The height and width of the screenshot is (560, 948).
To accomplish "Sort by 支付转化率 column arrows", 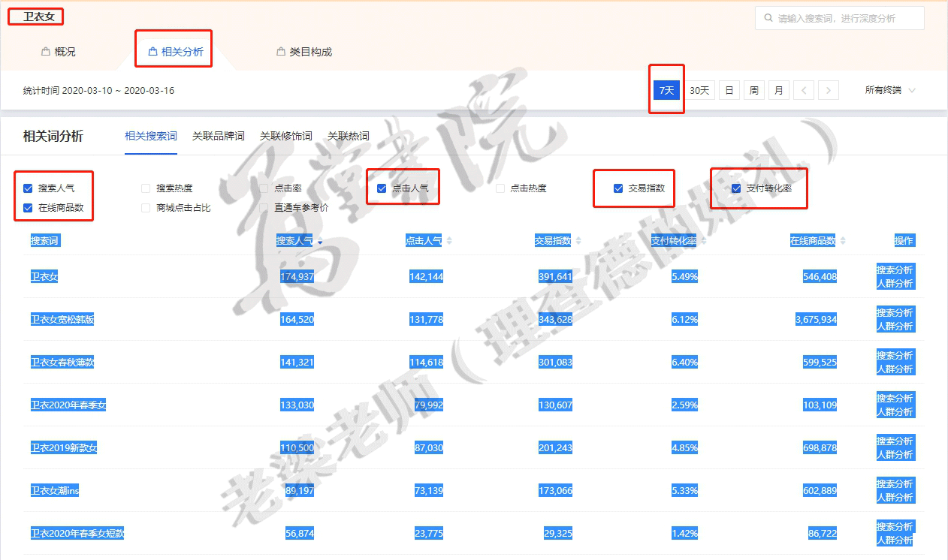I will pos(702,241).
